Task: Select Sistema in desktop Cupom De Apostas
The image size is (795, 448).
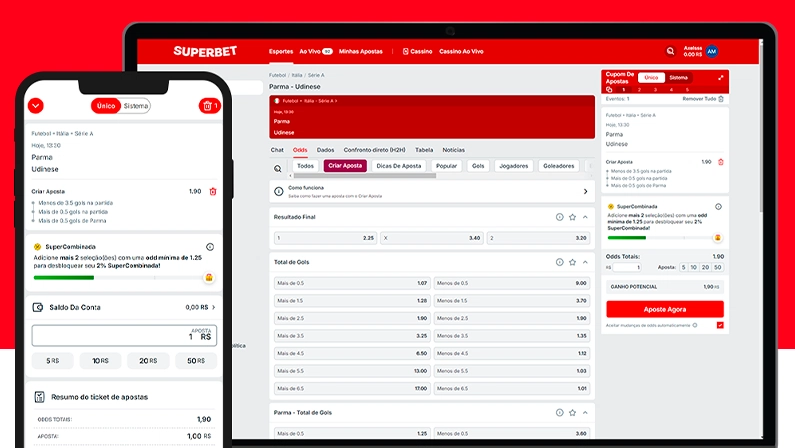Action: pyautogui.click(x=678, y=78)
